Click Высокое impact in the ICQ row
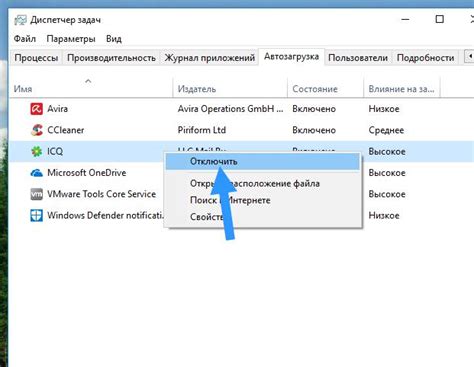Viewport: 474px width, 367px height. point(387,151)
